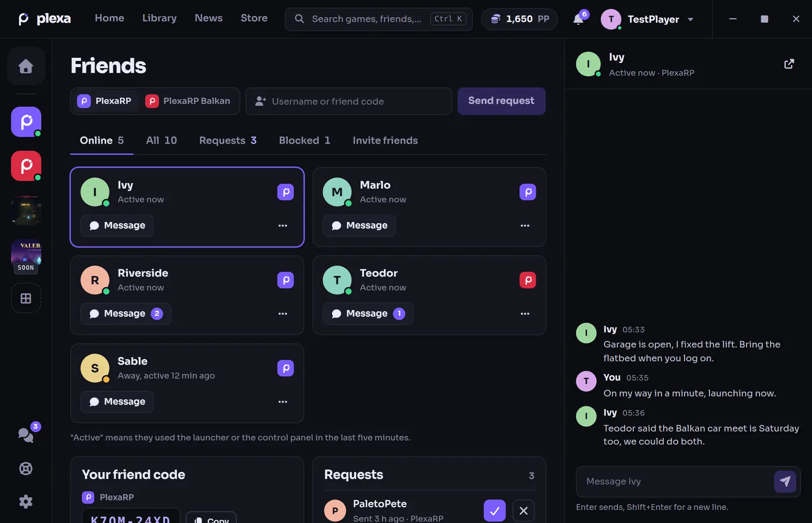812x523 pixels.
Task: Open the all-apps grid icon in sidebar
Action: [x=26, y=298]
